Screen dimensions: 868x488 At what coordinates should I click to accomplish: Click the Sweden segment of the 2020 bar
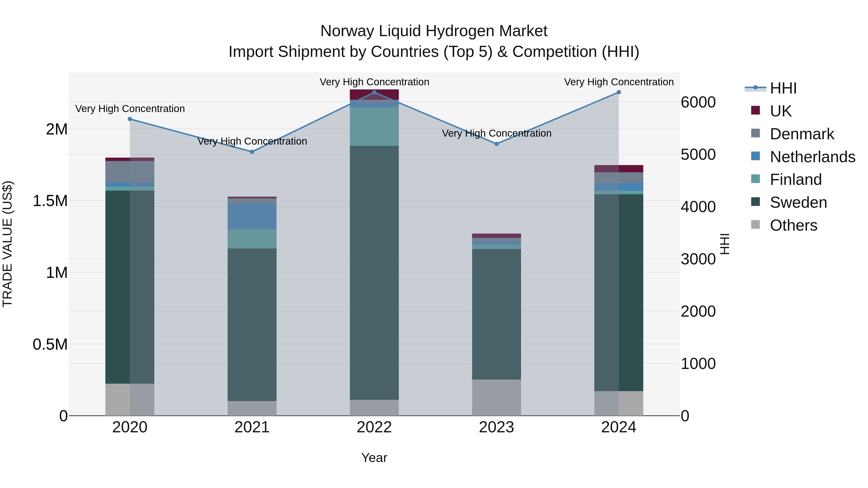point(130,287)
